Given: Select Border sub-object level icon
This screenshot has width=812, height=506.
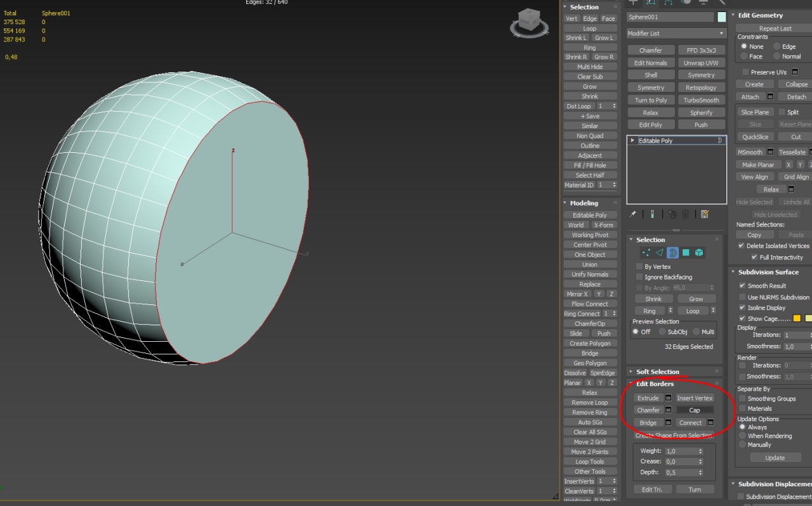Looking at the screenshot, I should click(672, 252).
